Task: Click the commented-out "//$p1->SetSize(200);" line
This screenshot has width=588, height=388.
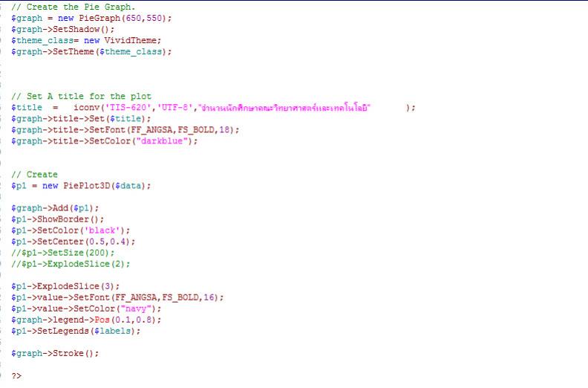Action: click(x=62, y=253)
